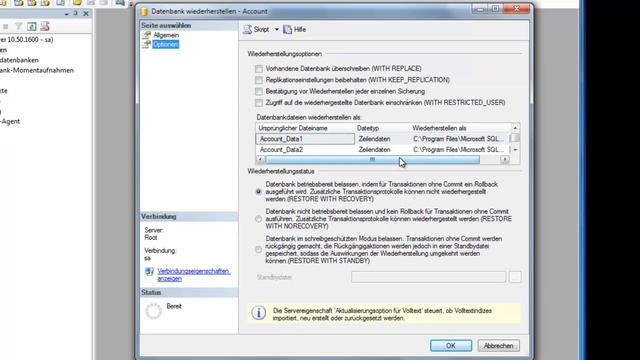
Task: Click the Skript toolbar button
Action: point(256,29)
